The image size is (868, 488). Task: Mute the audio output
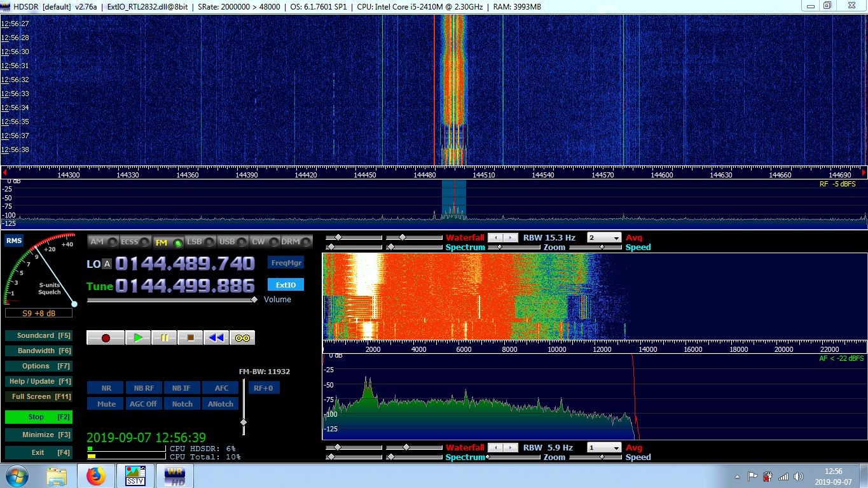click(106, 404)
